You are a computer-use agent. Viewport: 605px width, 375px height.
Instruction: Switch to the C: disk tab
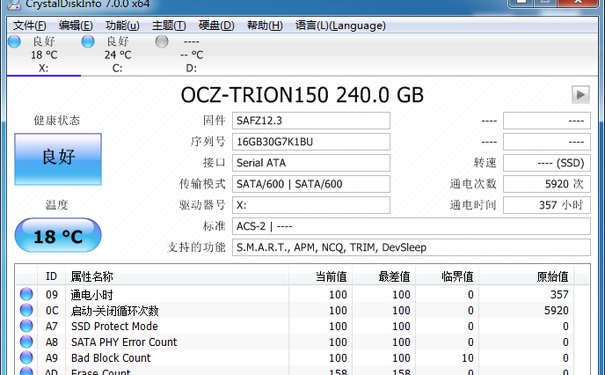click(x=117, y=55)
